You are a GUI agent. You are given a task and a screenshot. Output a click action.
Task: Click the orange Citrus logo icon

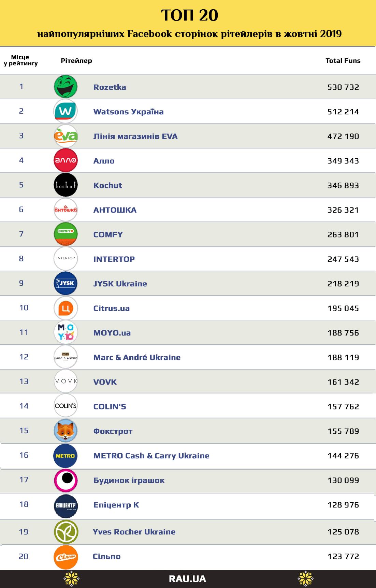[66, 308]
